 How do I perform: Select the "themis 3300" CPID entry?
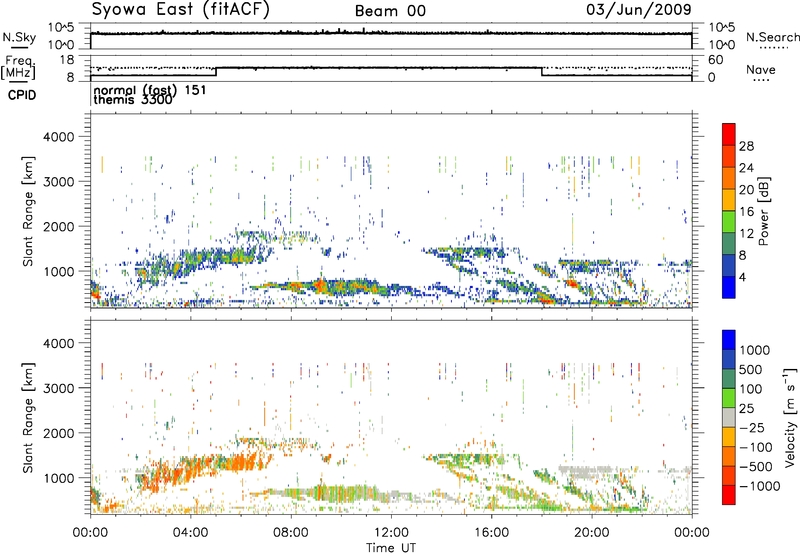click(133, 100)
